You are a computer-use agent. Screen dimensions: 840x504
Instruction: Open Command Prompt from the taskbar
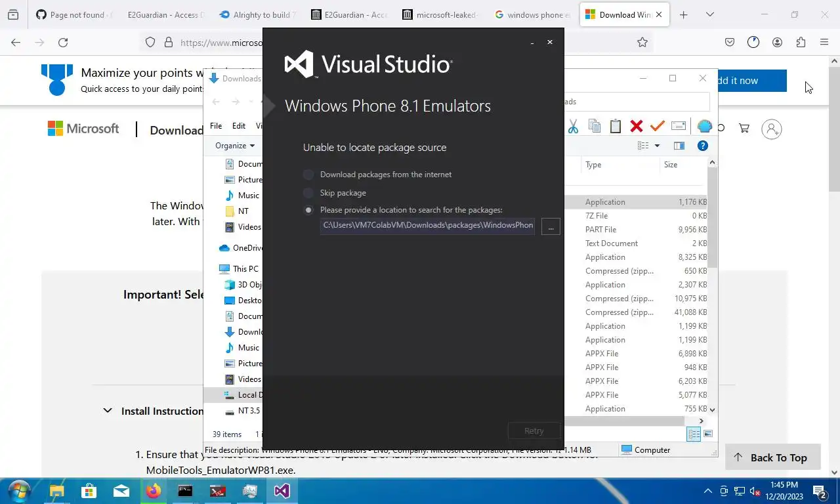pyautogui.click(x=186, y=491)
